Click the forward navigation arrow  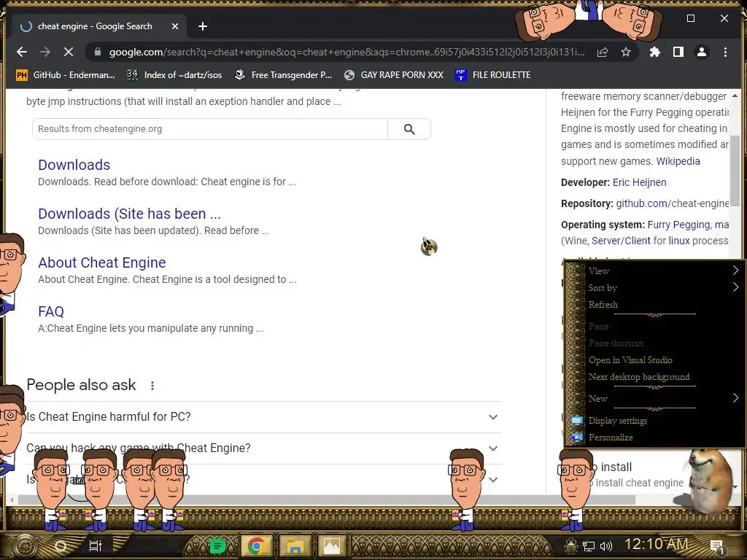(45, 52)
